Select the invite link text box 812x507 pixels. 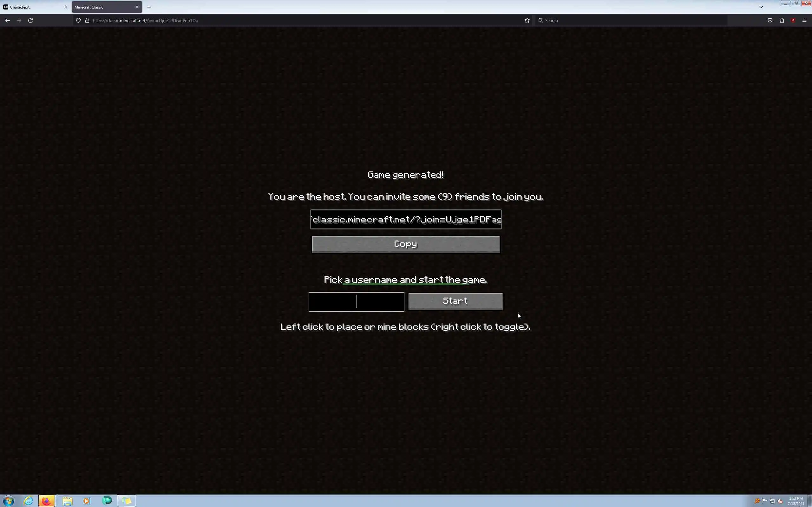(x=406, y=220)
